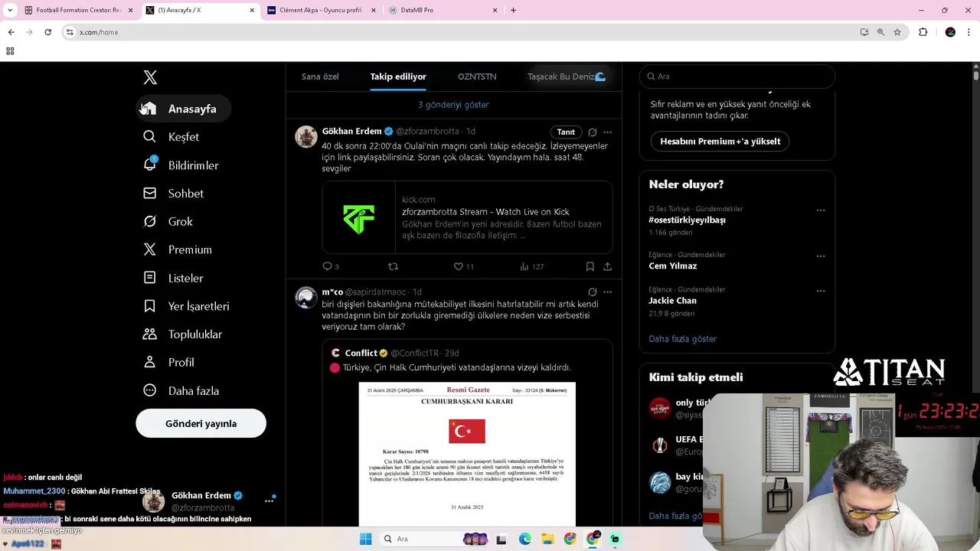Reply to Gökhan Erdem post
Image resolution: width=980 pixels, height=551 pixels.
tap(331, 266)
